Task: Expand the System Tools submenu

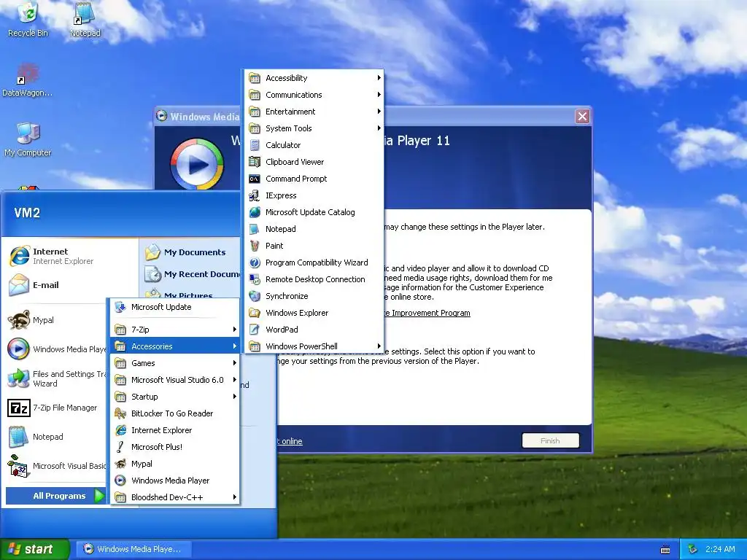Action: 314,128
